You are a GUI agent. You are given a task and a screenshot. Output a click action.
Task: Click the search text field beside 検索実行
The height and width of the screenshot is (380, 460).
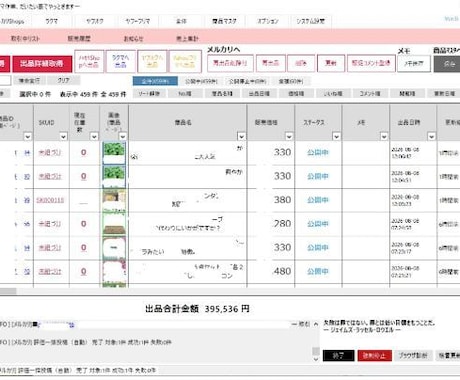[x=5, y=80]
